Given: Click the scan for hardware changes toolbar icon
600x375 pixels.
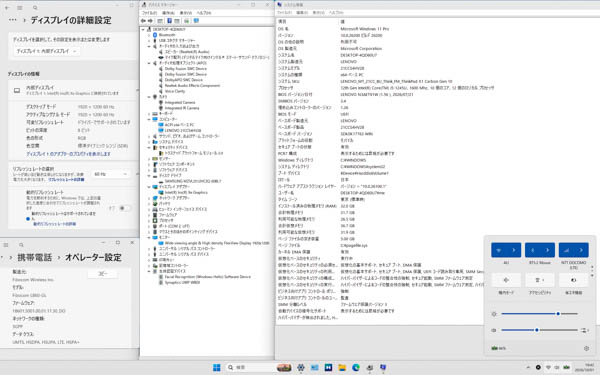Looking at the screenshot, I should point(187,21).
